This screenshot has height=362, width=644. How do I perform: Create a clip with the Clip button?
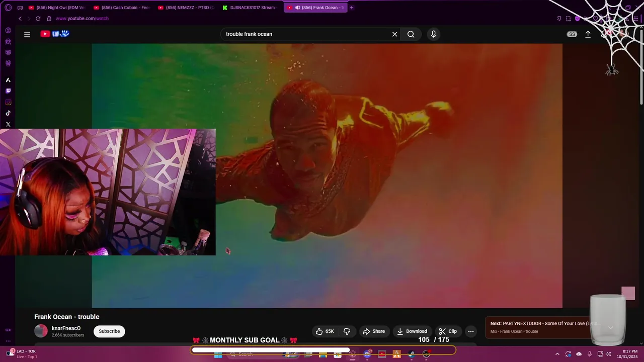(x=448, y=331)
